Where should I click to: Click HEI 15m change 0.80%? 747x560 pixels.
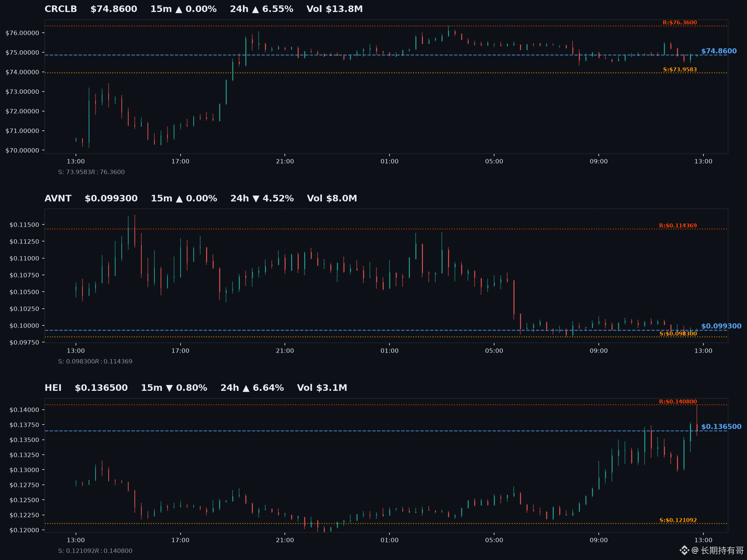pos(174,388)
